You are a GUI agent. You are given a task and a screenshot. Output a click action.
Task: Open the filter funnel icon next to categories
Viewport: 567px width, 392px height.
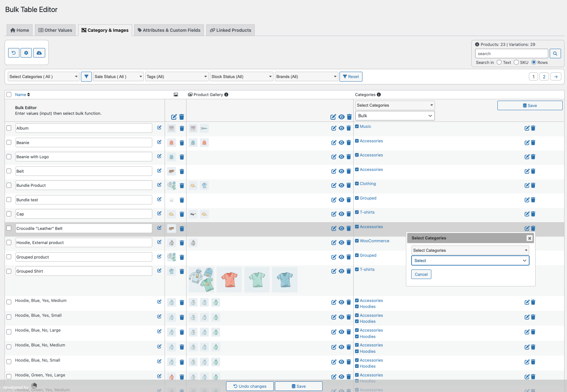pos(86,76)
